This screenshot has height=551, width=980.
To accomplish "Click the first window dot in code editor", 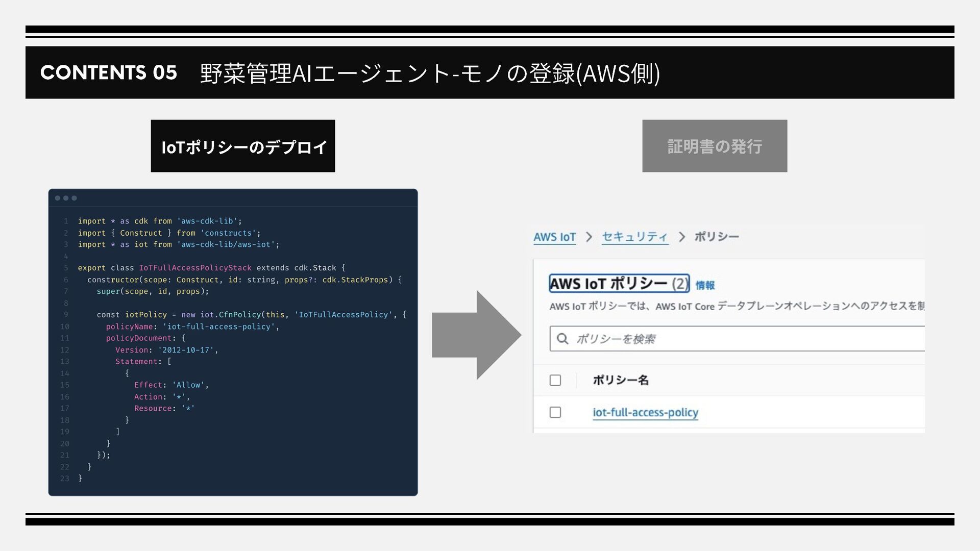I will 58,198.
